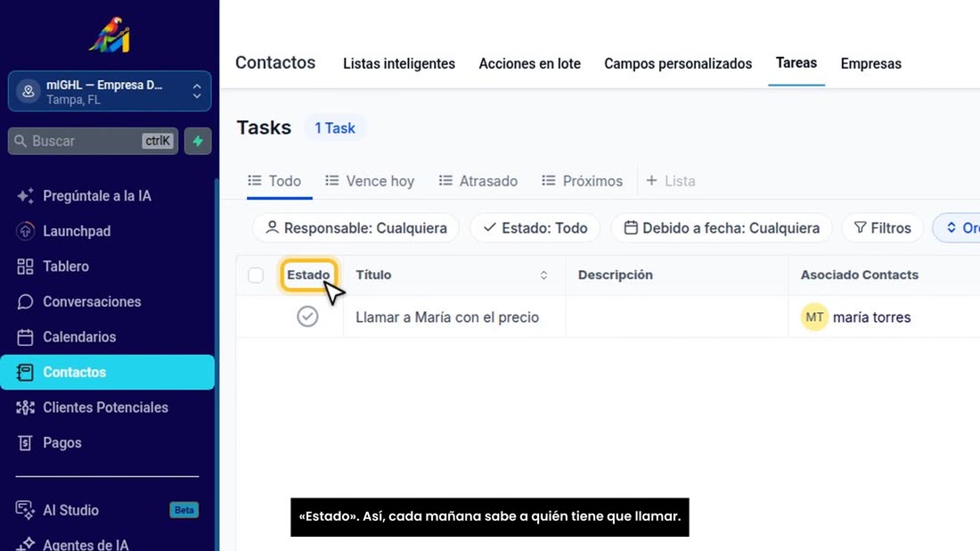Click the parrot logo in the sidebar
The image size is (980, 551).
click(x=110, y=35)
